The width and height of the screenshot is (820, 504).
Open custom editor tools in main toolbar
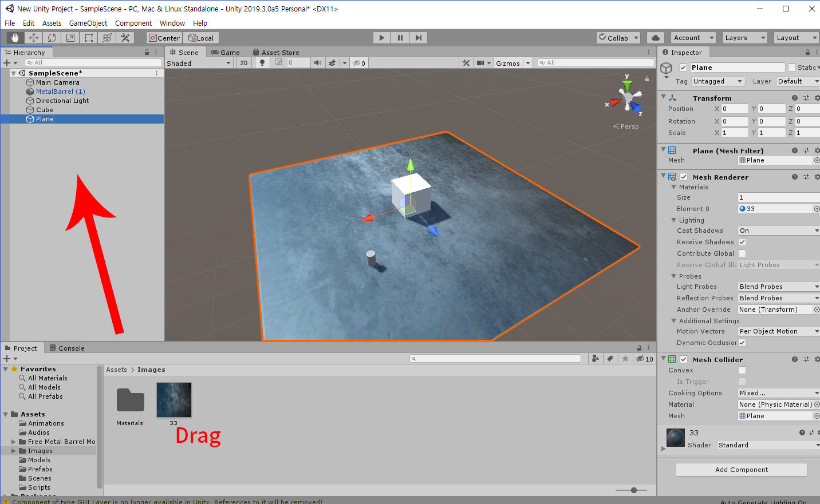(125, 38)
